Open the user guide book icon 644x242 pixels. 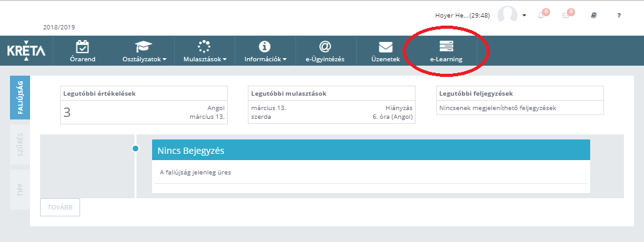[593, 16]
